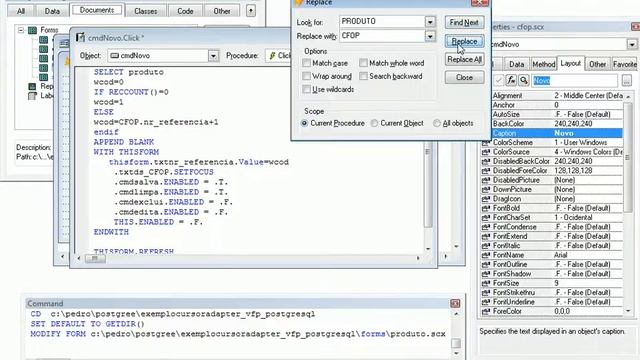
Task: Open the Look for dropdown arrow
Action: pos(430,22)
